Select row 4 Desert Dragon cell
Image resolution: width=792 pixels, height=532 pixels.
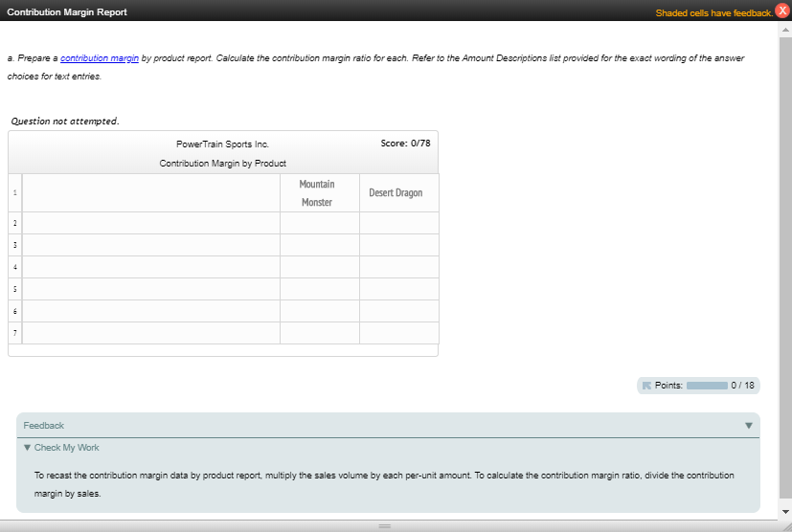(x=399, y=267)
